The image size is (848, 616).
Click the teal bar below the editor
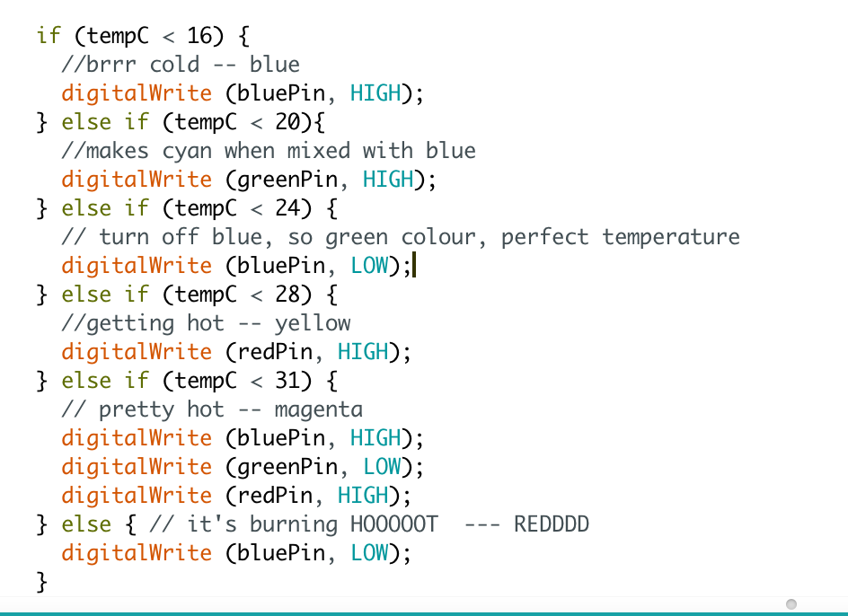pyautogui.click(x=424, y=614)
